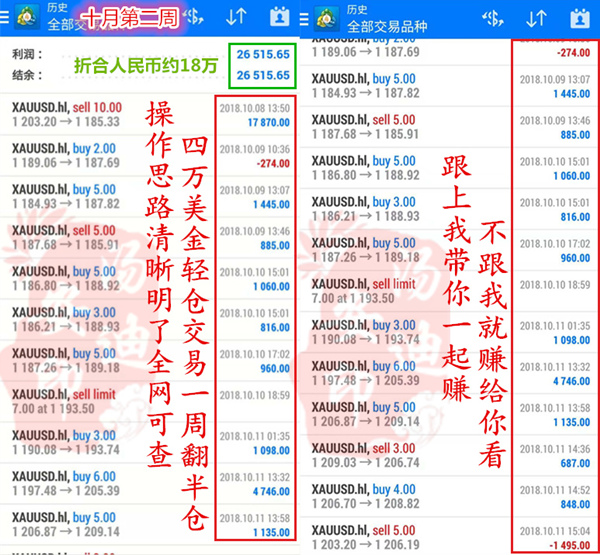Open buy 5.00 at 1 206.87 in left panel
The image size is (600, 555).
coord(149,524)
